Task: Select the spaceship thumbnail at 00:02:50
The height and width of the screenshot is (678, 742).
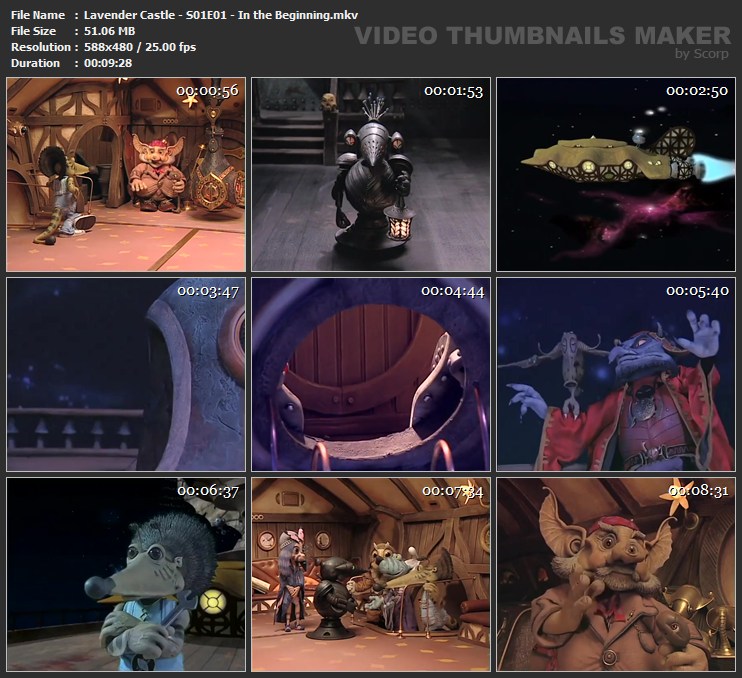Action: click(x=616, y=175)
